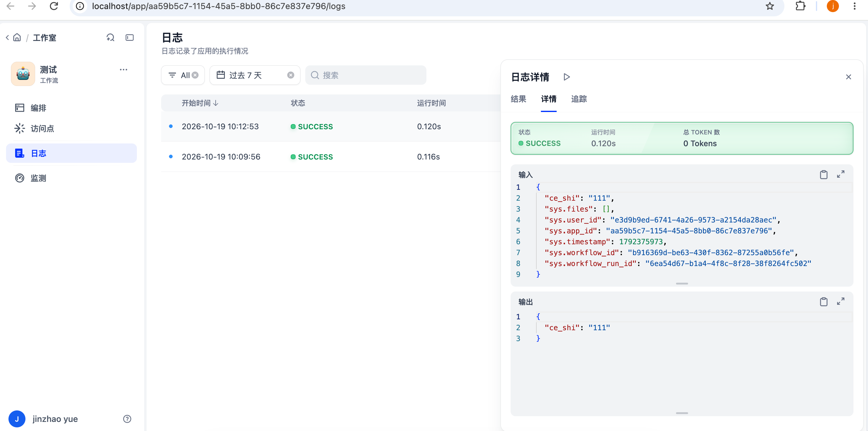Click the play icon beside 日志详情
The height and width of the screenshot is (431, 868).
[567, 77]
